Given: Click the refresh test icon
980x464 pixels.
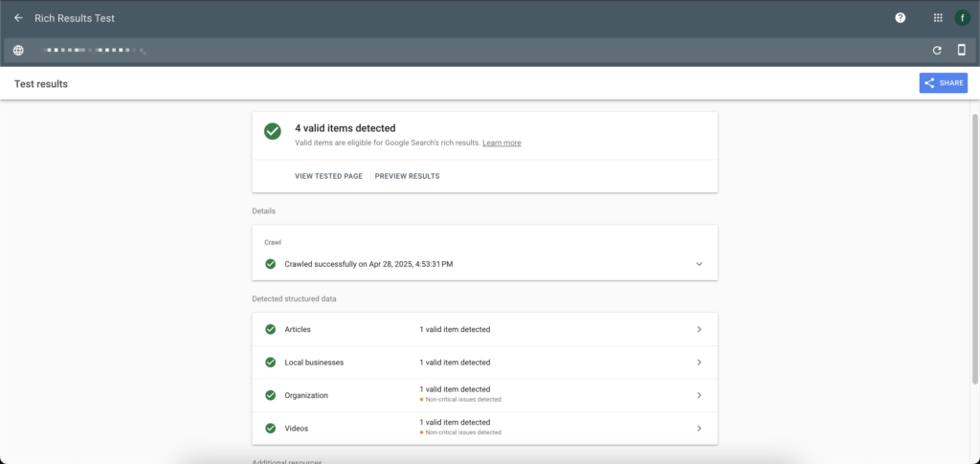Looking at the screenshot, I should pos(937,51).
